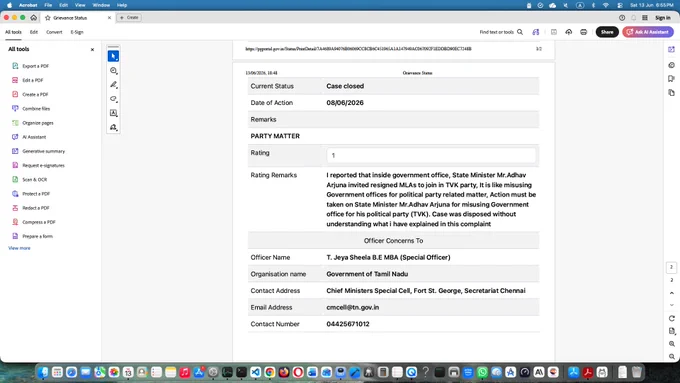This screenshot has height=383, width=680.
Task: Click the current page number box
Action: pyautogui.click(x=671, y=267)
